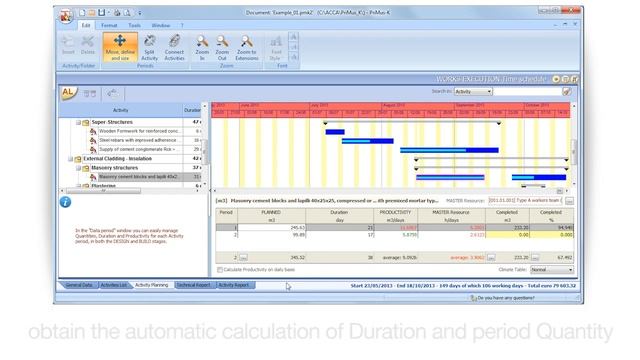The image size is (640, 360).
Task: Click the information icon in left pane
Action: 65,202
